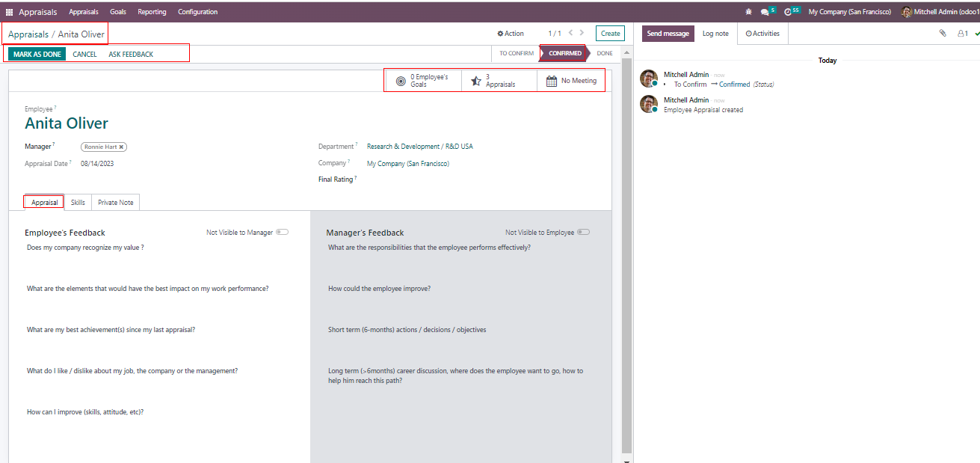This screenshot has width=980, height=463.
Task: Click the CANCEL button
Action: click(x=84, y=54)
